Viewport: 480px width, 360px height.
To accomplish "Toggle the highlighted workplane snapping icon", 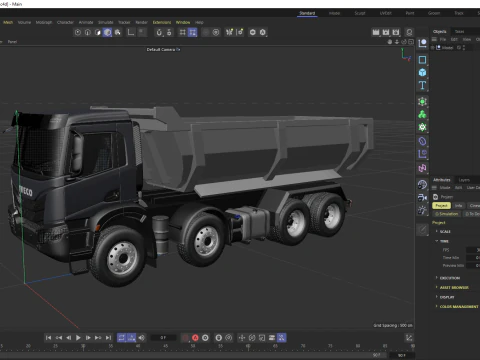I will click(x=192, y=32).
